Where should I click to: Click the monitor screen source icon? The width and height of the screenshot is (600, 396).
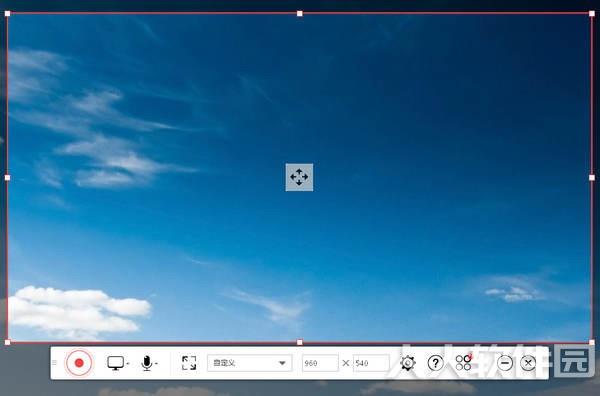[x=115, y=363]
